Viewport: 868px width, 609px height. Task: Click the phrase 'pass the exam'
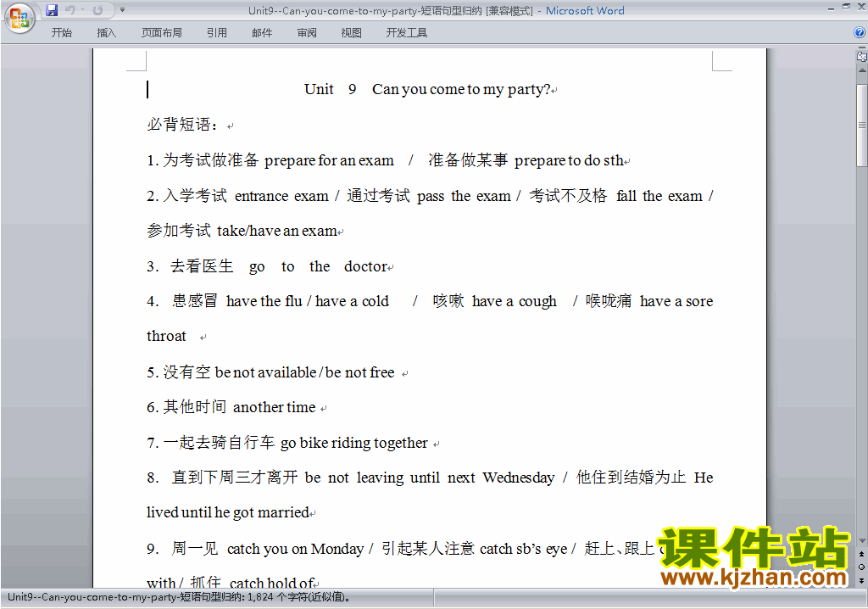point(464,196)
